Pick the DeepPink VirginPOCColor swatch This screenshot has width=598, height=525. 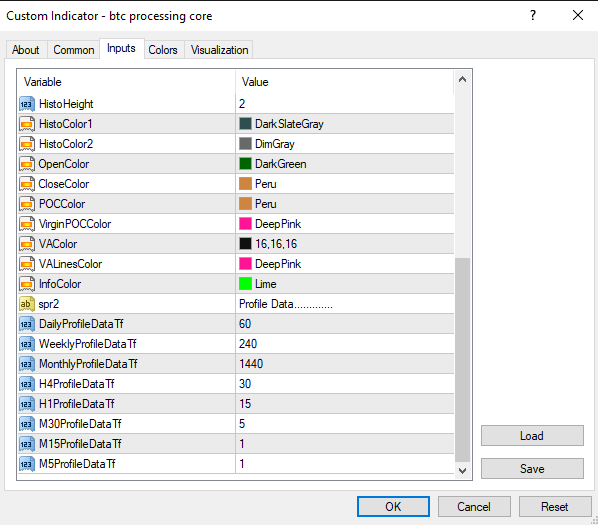pyautogui.click(x=245, y=224)
